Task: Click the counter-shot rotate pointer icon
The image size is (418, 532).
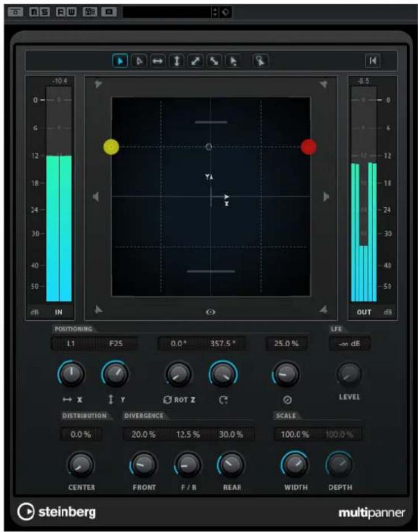Action: (x=260, y=61)
